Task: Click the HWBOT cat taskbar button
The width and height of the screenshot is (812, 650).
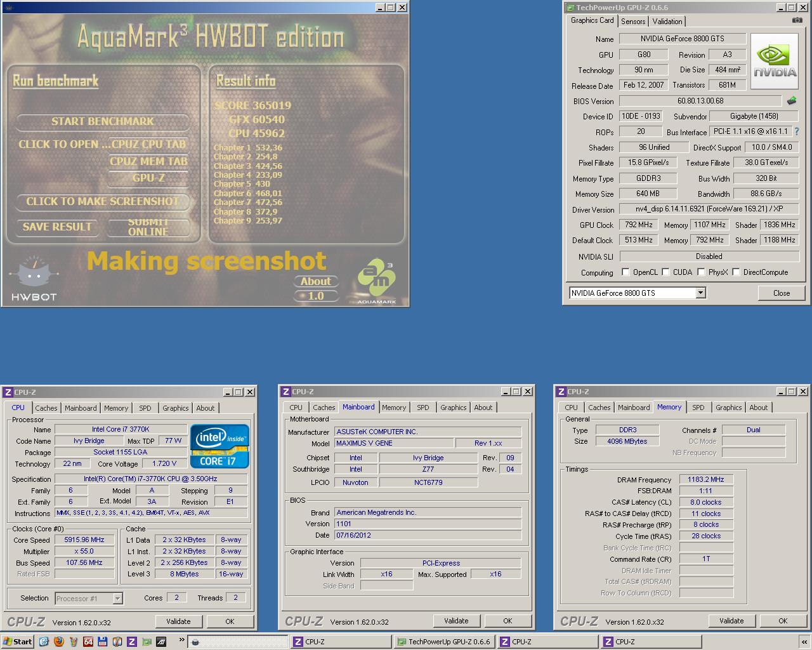Action: pyautogui.click(x=239, y=642)
